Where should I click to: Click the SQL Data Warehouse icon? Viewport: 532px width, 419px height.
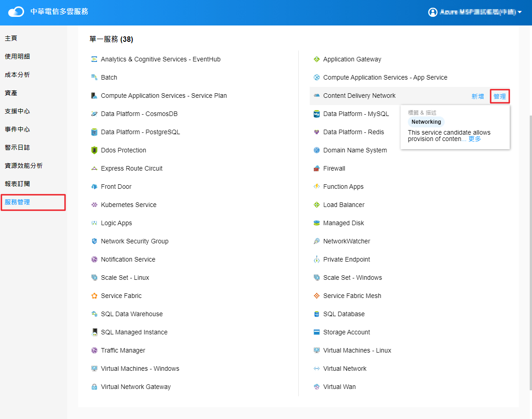click(94, 314)
